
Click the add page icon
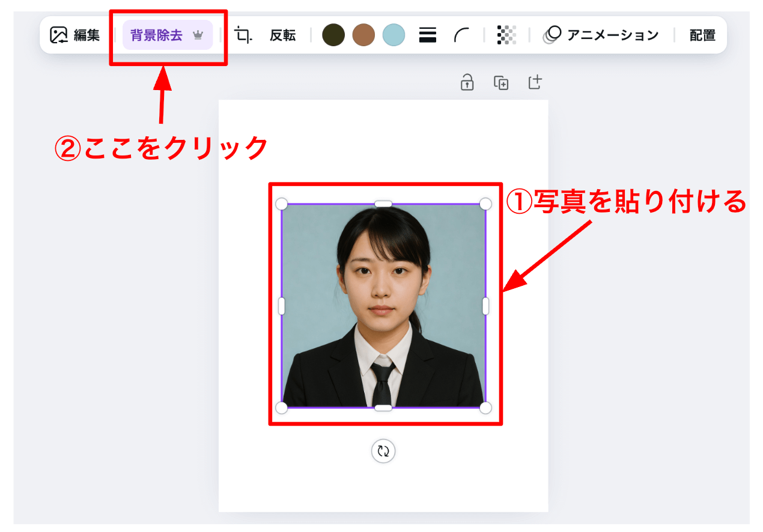pos(535,82)
